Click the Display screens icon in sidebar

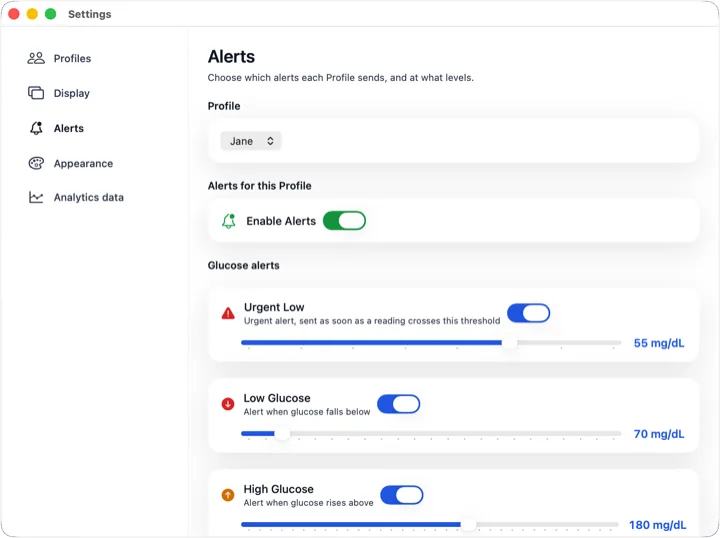point(36,93)
